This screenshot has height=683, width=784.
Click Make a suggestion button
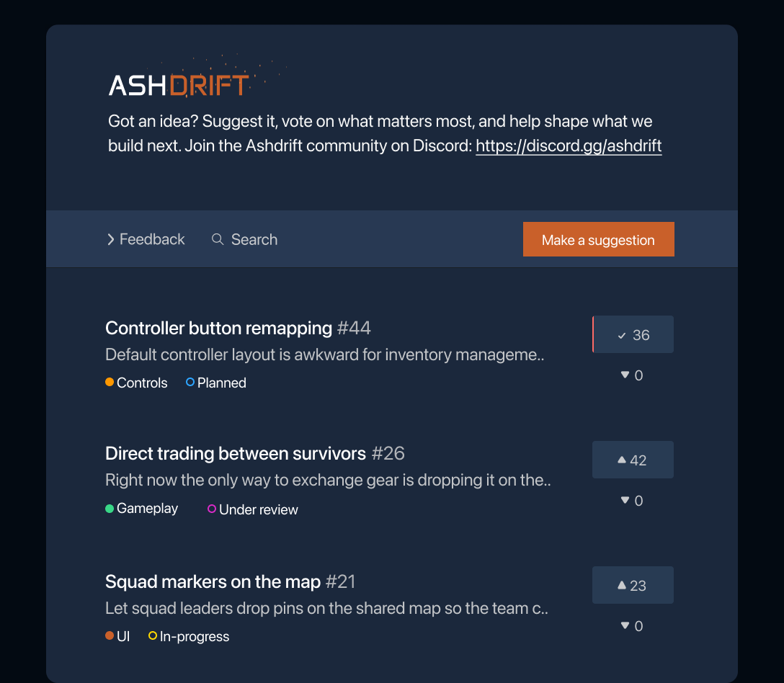pos(599,239)
